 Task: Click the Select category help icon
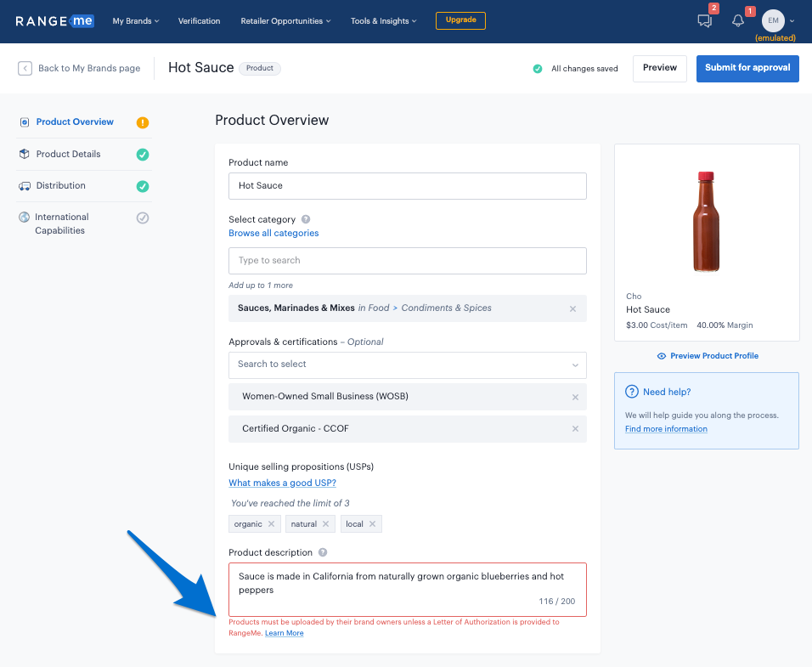306,219
